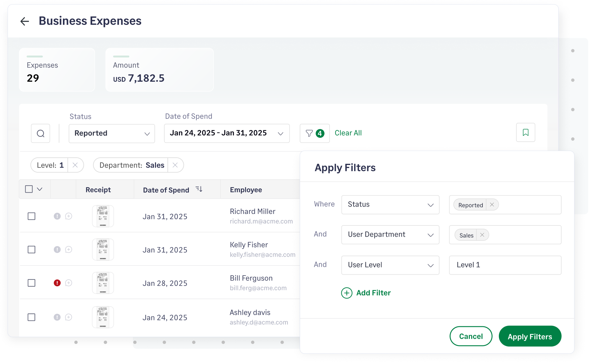Click the back arrow beside Business Expenses
The height and width of the screenshot is (364, 591).
pos(25,21)
